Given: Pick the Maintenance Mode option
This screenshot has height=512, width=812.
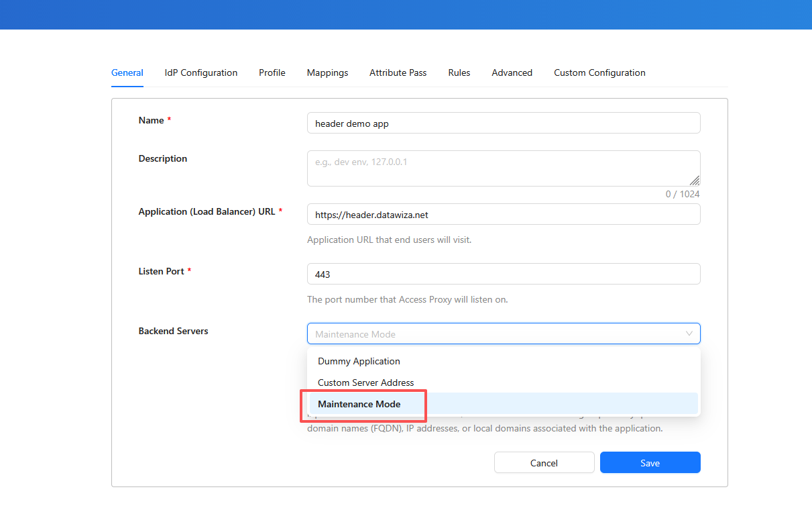Looking at the screenshot, I should (359, 404).
